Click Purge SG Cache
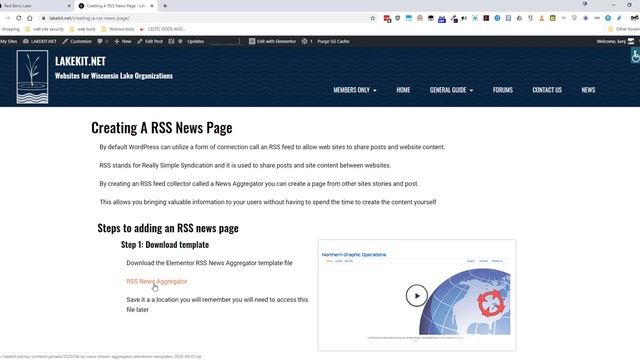 click(x=333, y=41)
